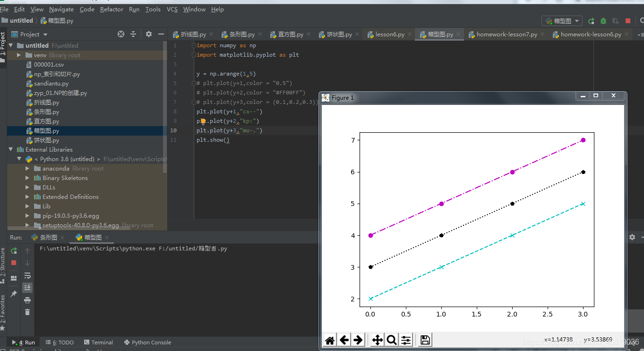Click the Scroll from Source target icon
This screenshot has width=644, height=351.
[121, 34]
